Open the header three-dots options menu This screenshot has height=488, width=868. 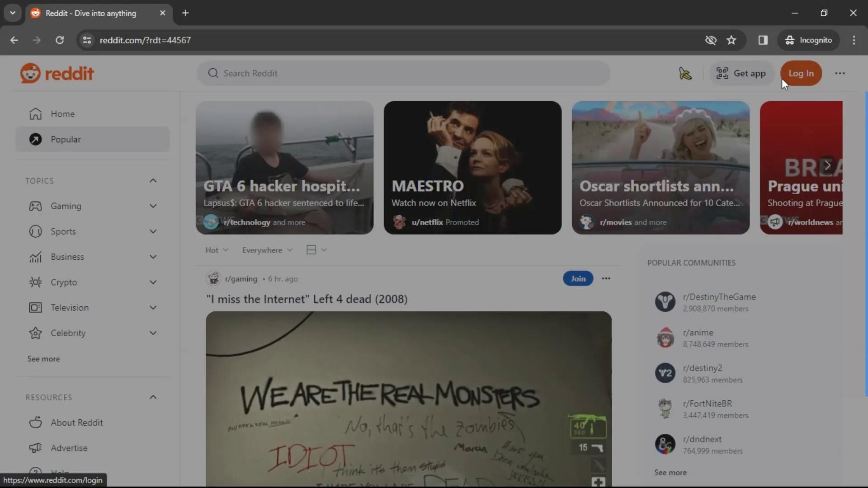pos(840,73)
